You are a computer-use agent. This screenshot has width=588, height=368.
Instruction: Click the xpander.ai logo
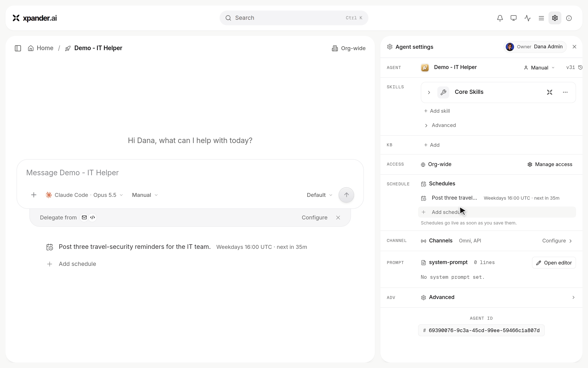tap(35, 18)
